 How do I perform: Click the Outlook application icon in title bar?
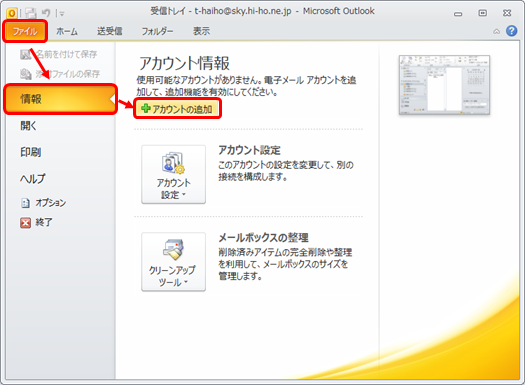(12, 13)
